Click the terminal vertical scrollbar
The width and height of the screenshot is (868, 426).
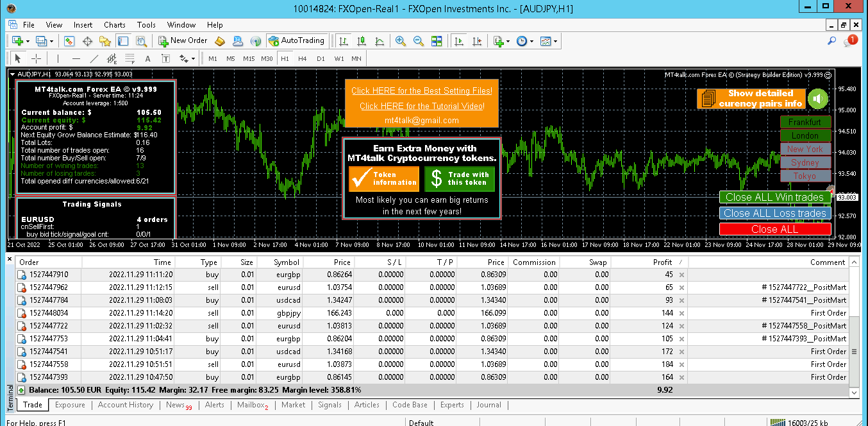853,325
